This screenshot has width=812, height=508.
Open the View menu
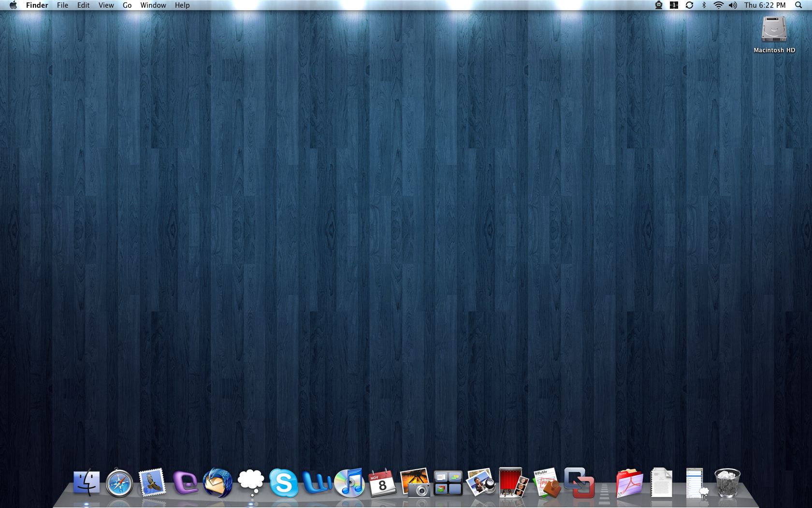[x=106, y=5]
